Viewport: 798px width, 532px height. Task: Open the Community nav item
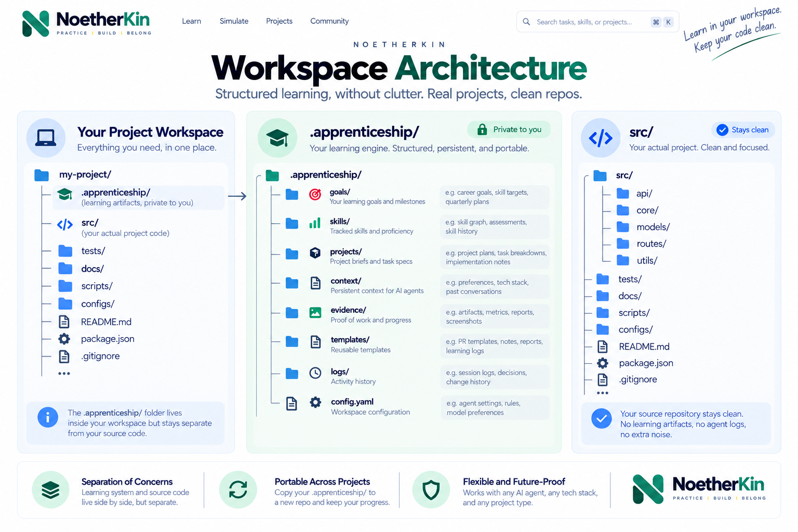coord(329,21)
